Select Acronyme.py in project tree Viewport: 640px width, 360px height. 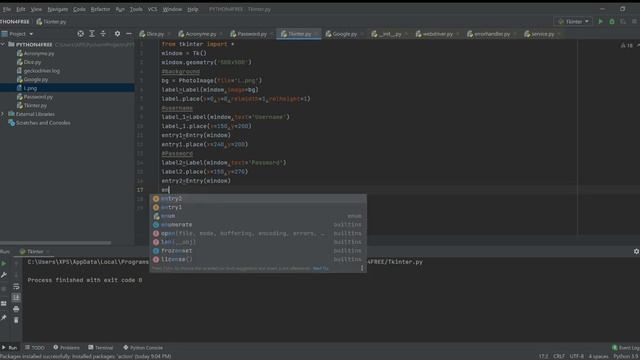(x=39, y=53)
